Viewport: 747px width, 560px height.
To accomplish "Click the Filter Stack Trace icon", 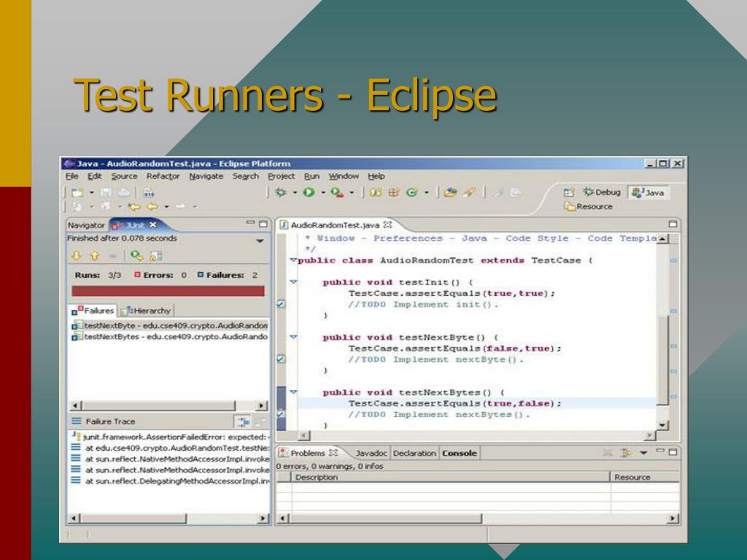I will (x=242, y=421).
